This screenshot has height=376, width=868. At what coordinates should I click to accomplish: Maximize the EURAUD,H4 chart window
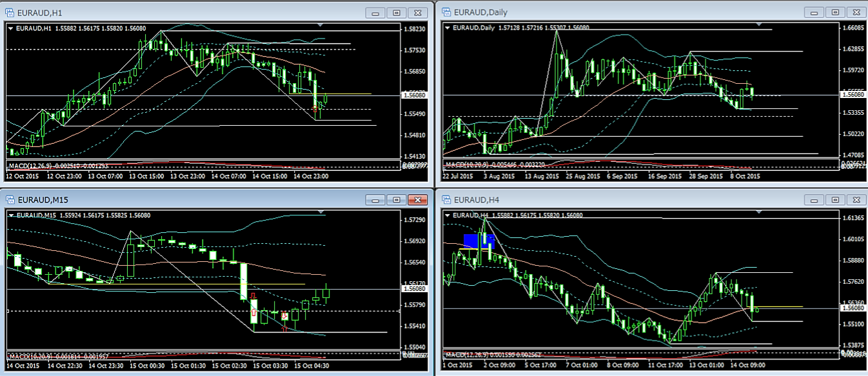pyautogui.click(x=834, y=200)
